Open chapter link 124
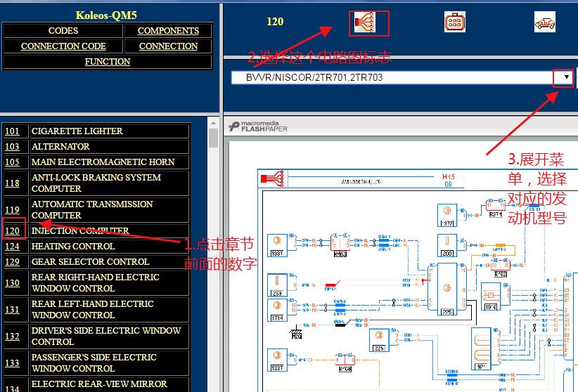The image size is (578, 392). pyautogui.click(x=12, y=247)
